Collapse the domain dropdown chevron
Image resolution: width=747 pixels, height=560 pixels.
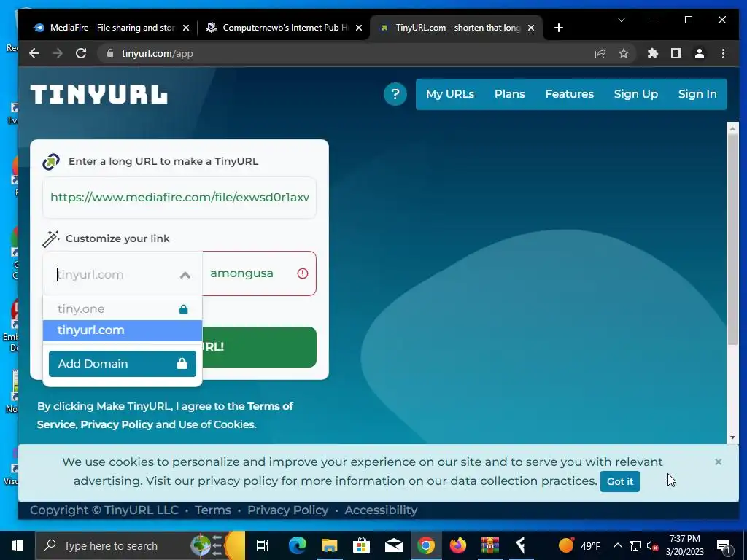(x=185, y=275)
